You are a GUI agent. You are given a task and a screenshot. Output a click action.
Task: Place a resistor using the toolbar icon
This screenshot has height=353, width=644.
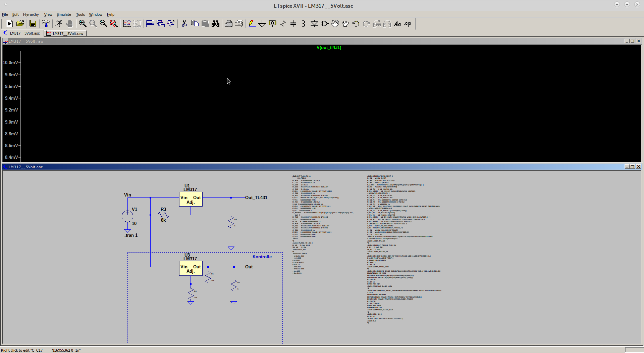[x=283, y=24]
